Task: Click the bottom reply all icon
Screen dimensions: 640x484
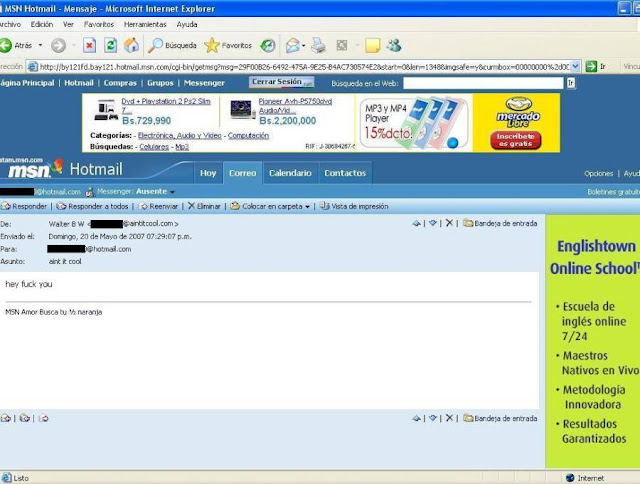Action: pyautogui.click(x=24, y=418)
